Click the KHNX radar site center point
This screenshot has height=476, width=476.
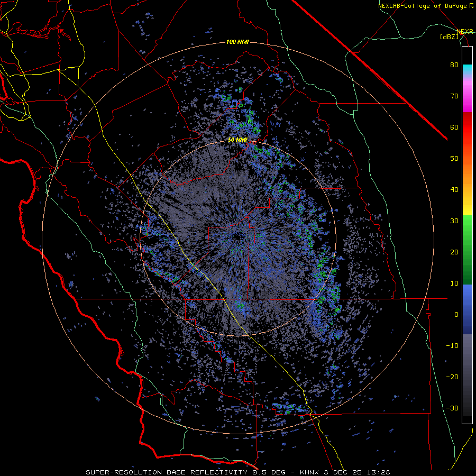coord(239,237)
